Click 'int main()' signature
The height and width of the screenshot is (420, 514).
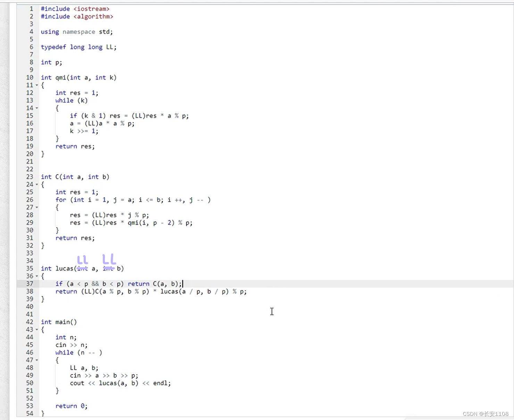pyautogui.click(x=59, y=322)
